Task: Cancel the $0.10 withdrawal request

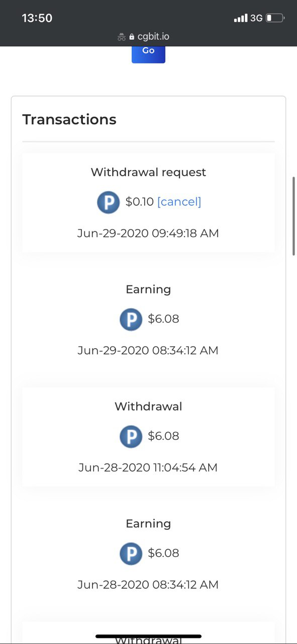Action: pyautogui.click(x=179, y=202)
